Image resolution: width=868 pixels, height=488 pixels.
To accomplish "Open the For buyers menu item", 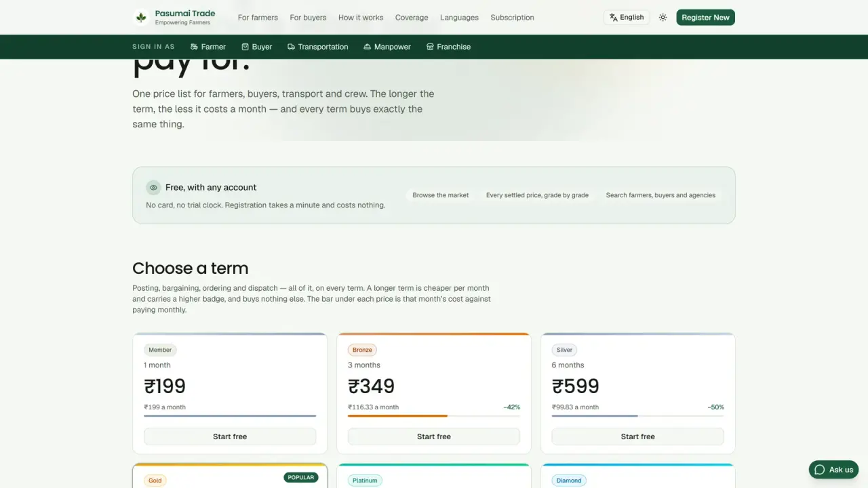I will point(308,18).
